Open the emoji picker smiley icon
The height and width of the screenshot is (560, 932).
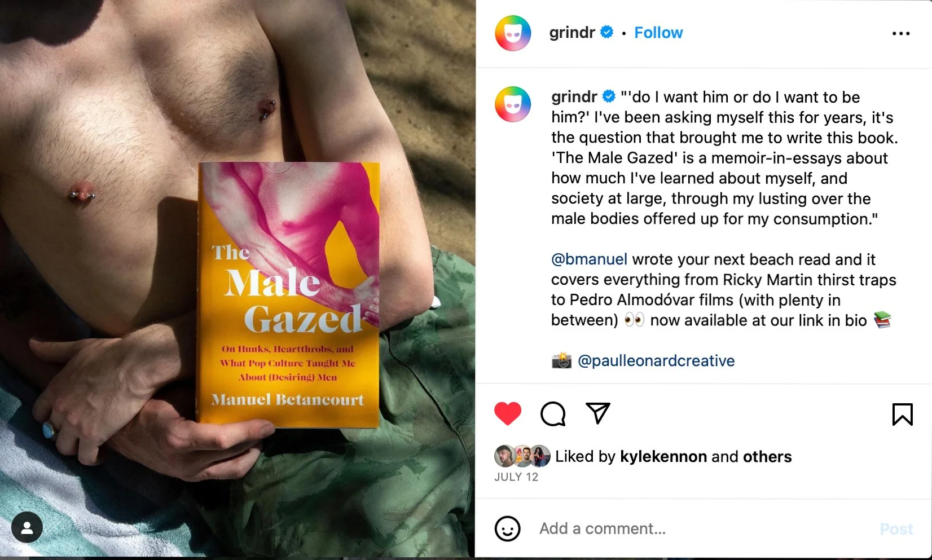click(x=507, y=529)
